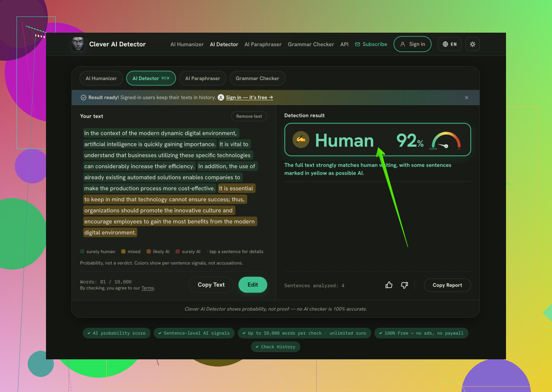Click the writing hand icon beside Human
This screenshot has height=392, width=552.
(301, 140)
